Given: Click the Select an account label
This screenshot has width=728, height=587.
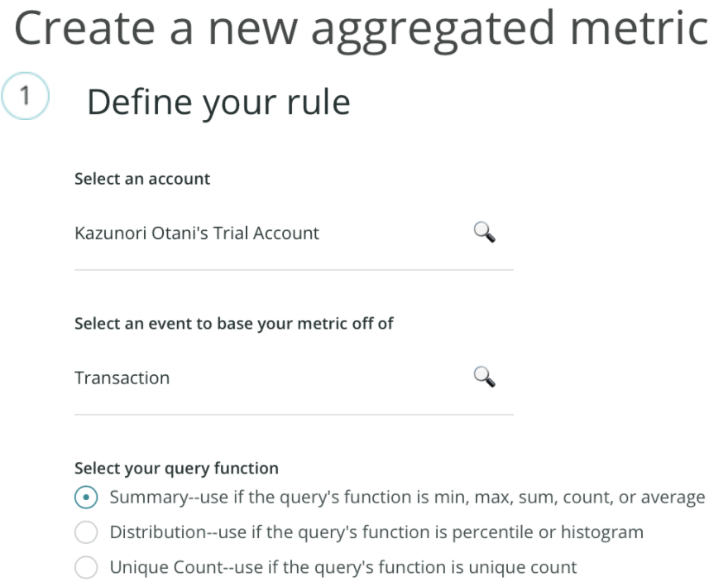Looking at the screenshot, I should (x=142, y=179).
